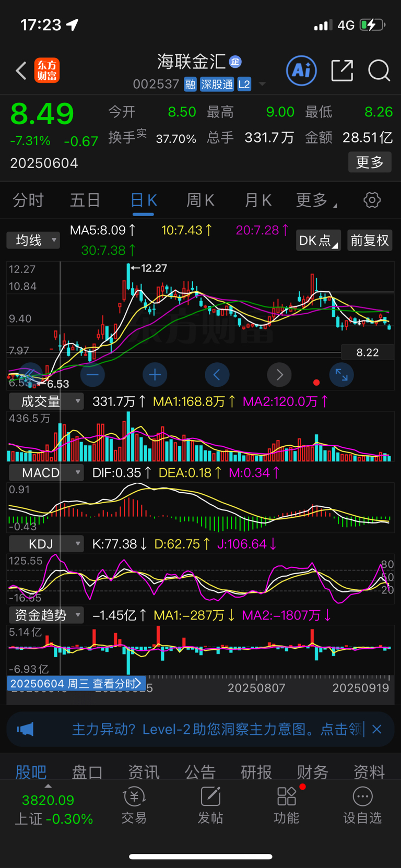Viewport: 401px width, 868px height.
Task: Tap the K:77.38 KDJ reading
Action: [120, 544]
